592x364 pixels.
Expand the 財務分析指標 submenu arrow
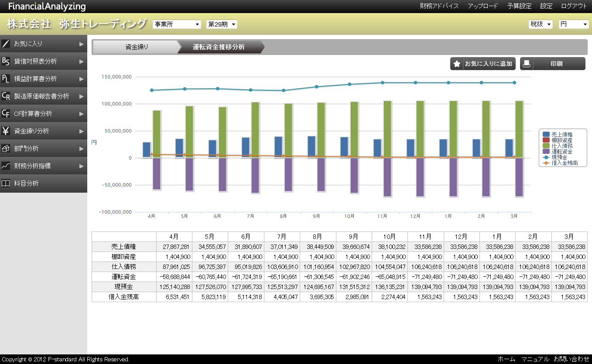[82, 166]
